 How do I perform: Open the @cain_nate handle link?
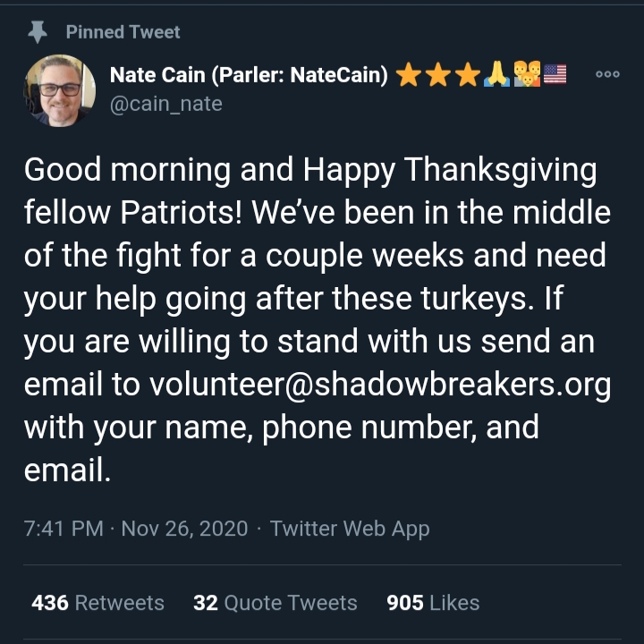tap(166, 104)
